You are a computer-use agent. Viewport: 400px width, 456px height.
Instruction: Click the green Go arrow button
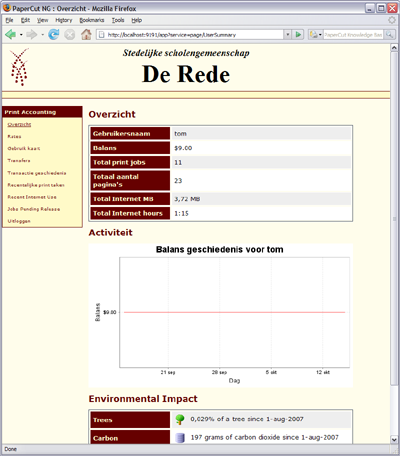(298, 35)
